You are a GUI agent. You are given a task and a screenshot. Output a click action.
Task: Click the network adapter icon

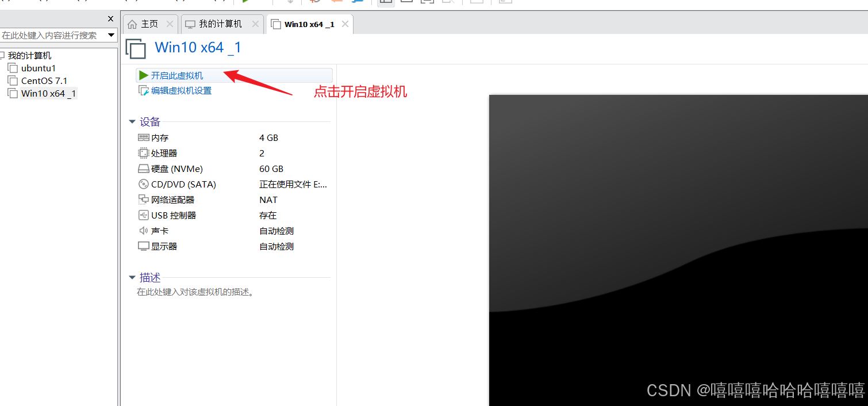(x=144, y=200)
